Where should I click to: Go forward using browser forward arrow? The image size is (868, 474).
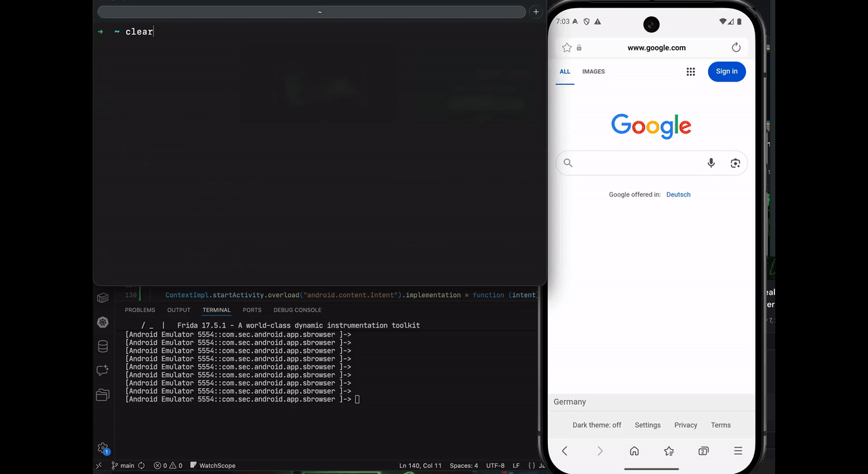(599, 451)
